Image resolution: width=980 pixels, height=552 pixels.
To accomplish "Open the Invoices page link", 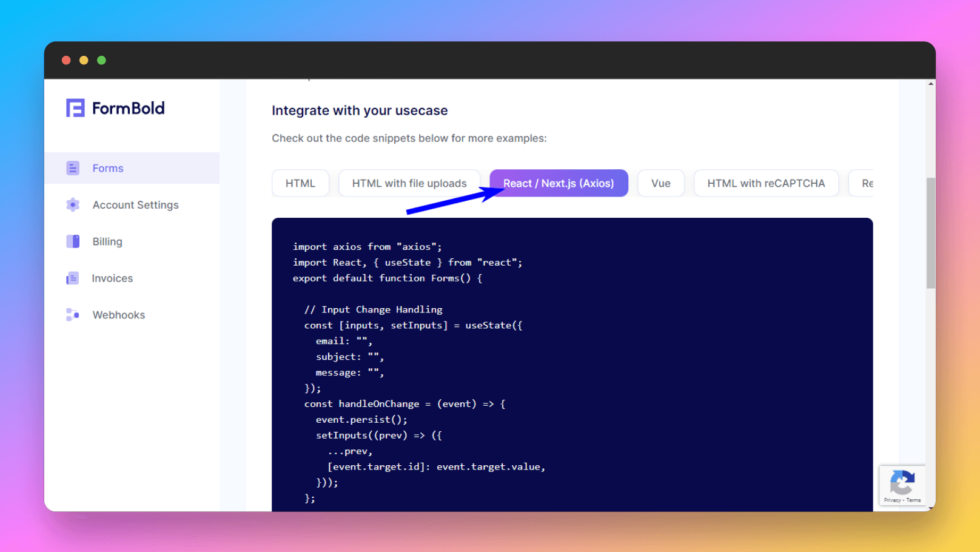I will 112,278.
